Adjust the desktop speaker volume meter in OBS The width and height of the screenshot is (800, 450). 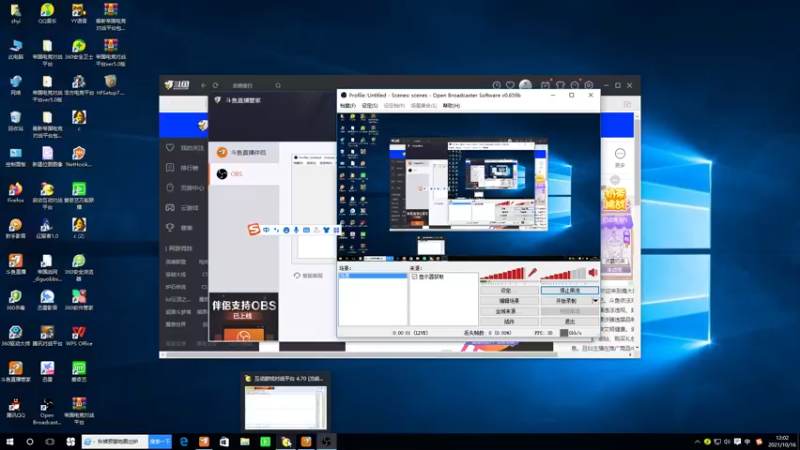[563, 274]
